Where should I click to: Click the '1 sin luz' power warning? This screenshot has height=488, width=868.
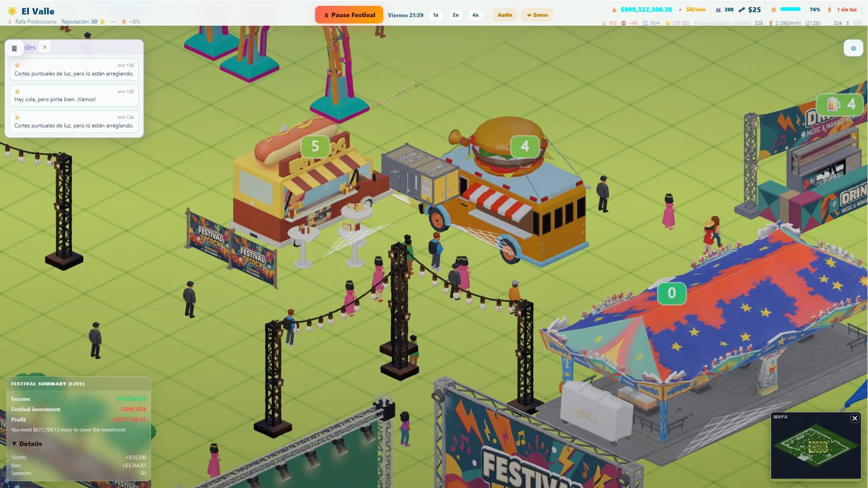pyautogui.click(x=846, y=9)
